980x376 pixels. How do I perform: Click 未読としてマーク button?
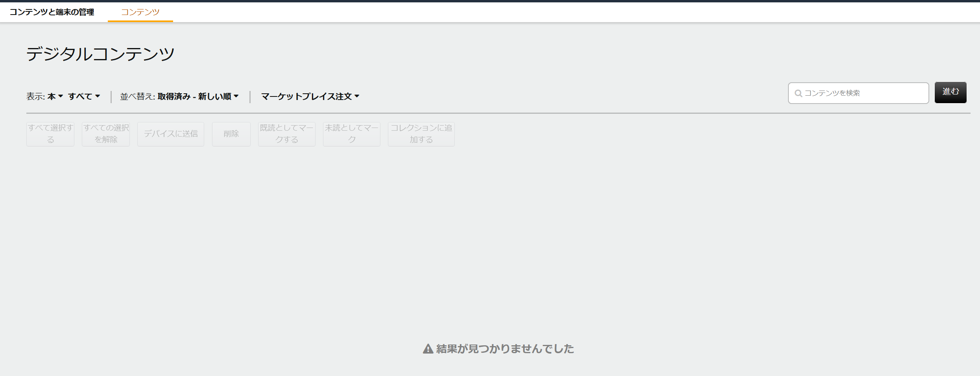352,134
